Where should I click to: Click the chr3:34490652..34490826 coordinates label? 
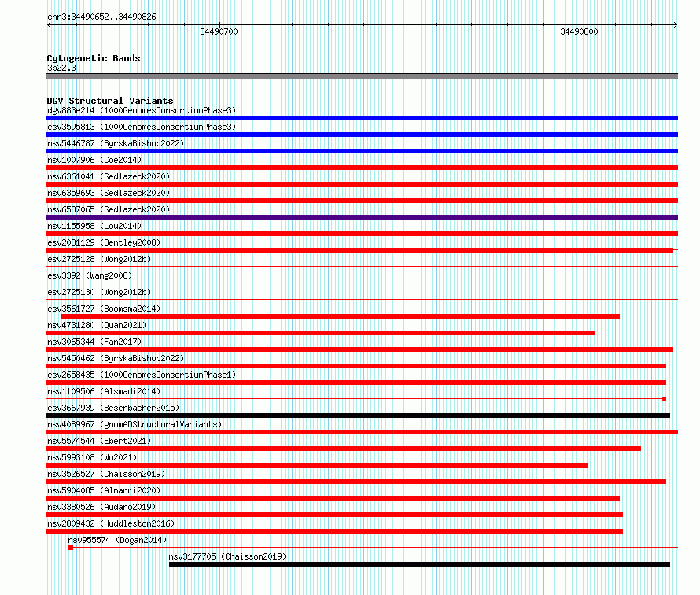[101, 17]
